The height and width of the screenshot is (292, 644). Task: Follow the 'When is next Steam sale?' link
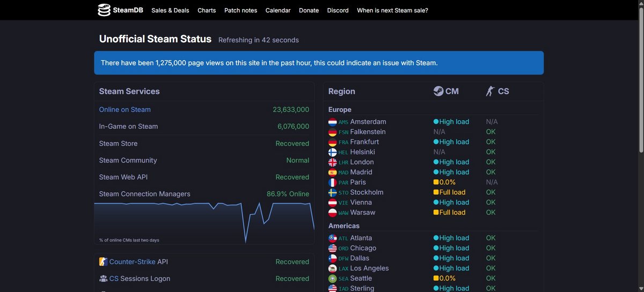tap(392, 10)
